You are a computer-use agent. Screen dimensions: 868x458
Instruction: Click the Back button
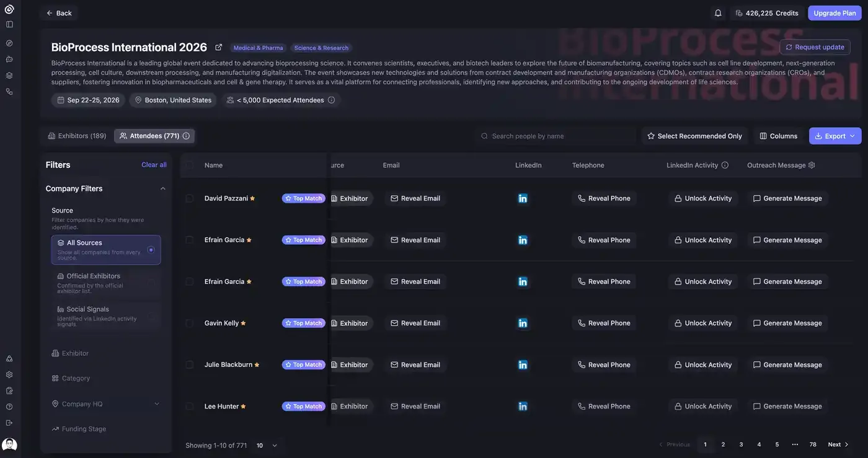[x=59, y=13]
